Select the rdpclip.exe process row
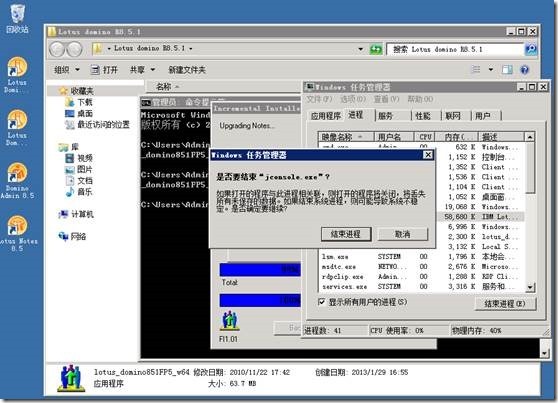The image size is (558, 403). point(420,277)
